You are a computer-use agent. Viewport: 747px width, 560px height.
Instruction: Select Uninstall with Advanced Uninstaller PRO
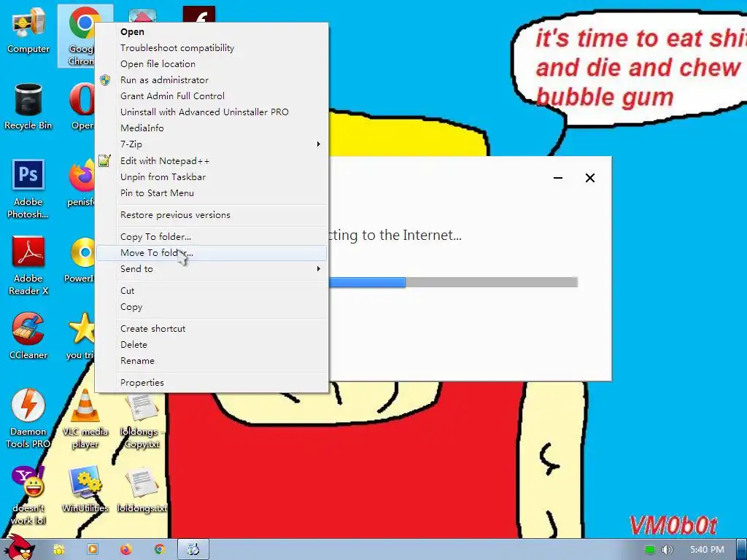[212, 112]
